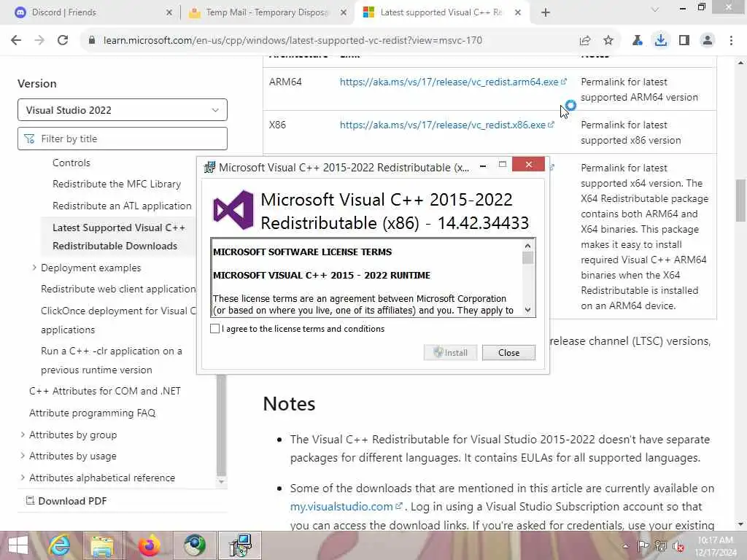Select the Latest supported Visual C++ tab
This screenshot has width=747, height=560.
pos(441,12)
